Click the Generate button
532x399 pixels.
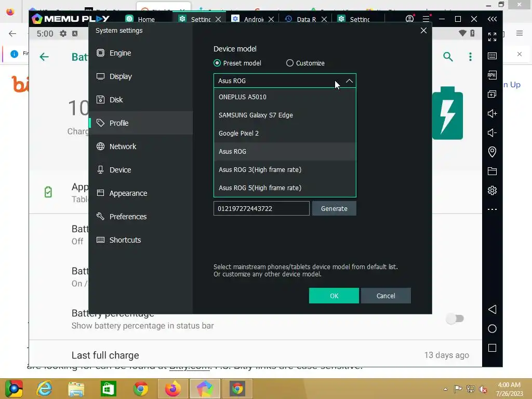coord(334,208)
